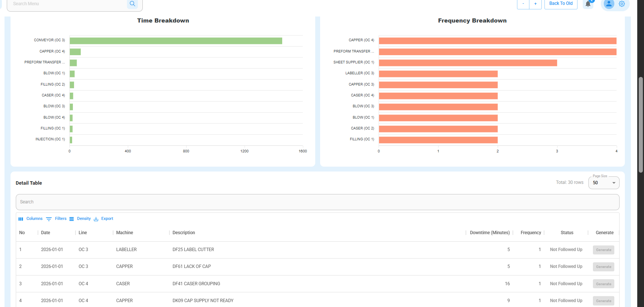644x307 pixels.
Task: Click the Columns icon in table toolbar
Action: [x=21, y=219]
